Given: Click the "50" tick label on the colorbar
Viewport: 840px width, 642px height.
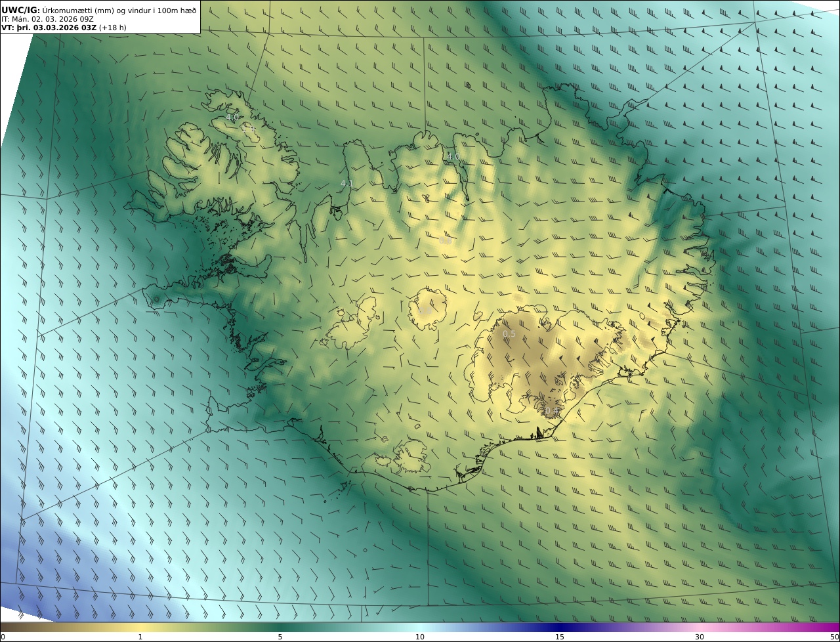Looking at the screenshot, I should (x=835, y=637).
